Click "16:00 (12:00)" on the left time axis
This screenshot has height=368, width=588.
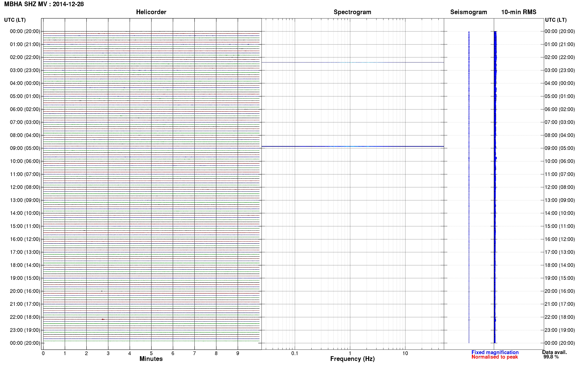coord(25,239)
